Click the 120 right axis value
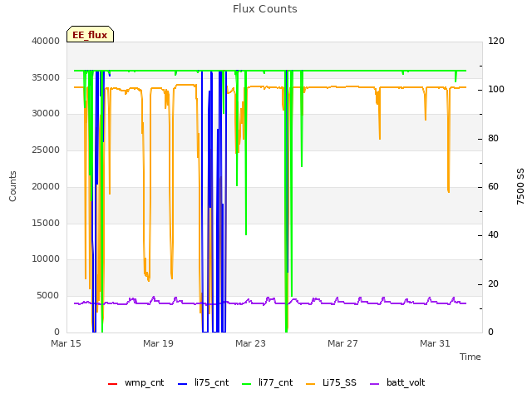This screenshot has width=532, height=399. point(496,41)
